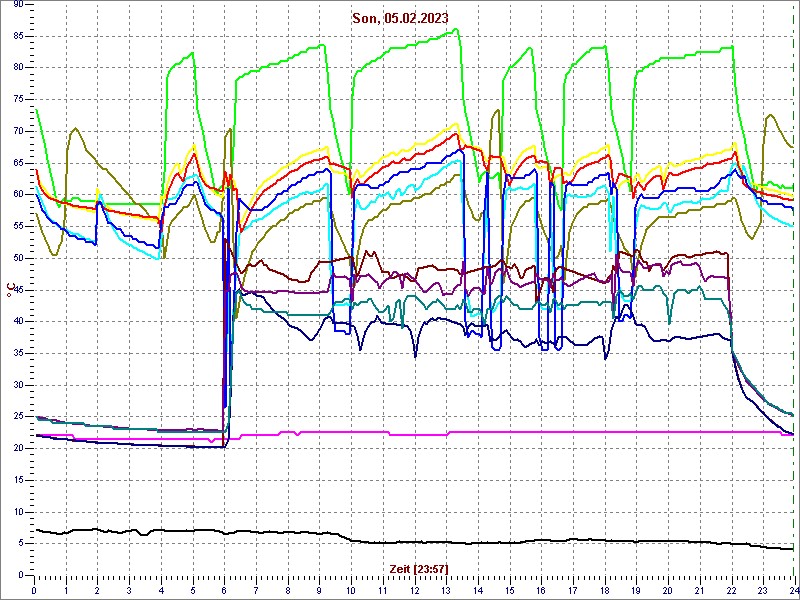Click the green curve's highest peak near hour 13
This screenshot has height=600, width=800.
click(x=456, y=29)
